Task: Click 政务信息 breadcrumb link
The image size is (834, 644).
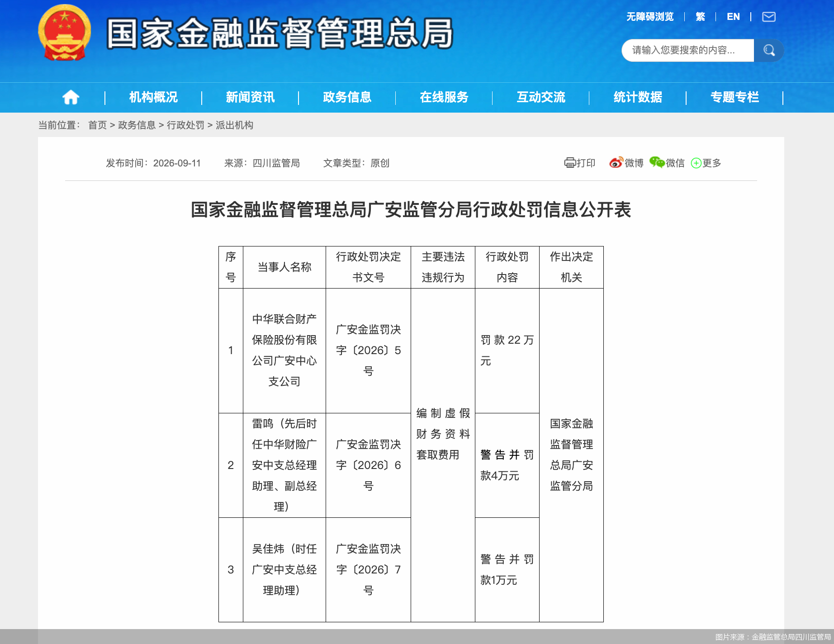Action: point(137,125)
